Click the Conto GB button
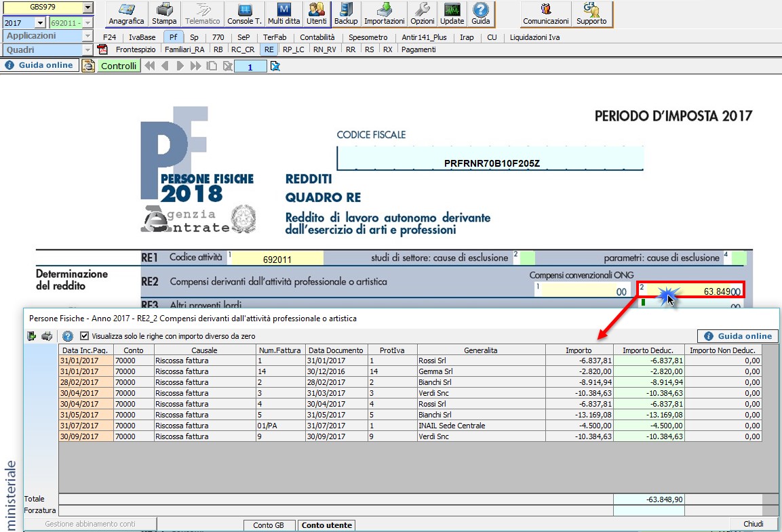 (x=269, y=525)
